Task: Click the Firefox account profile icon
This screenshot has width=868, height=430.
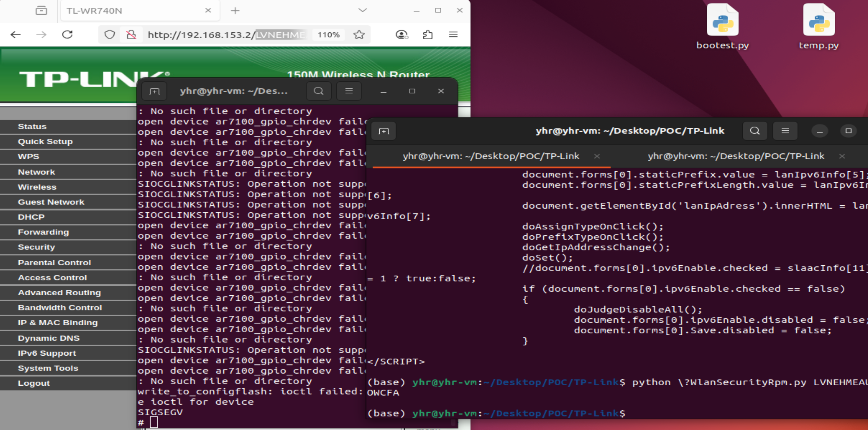Action: 401,34
